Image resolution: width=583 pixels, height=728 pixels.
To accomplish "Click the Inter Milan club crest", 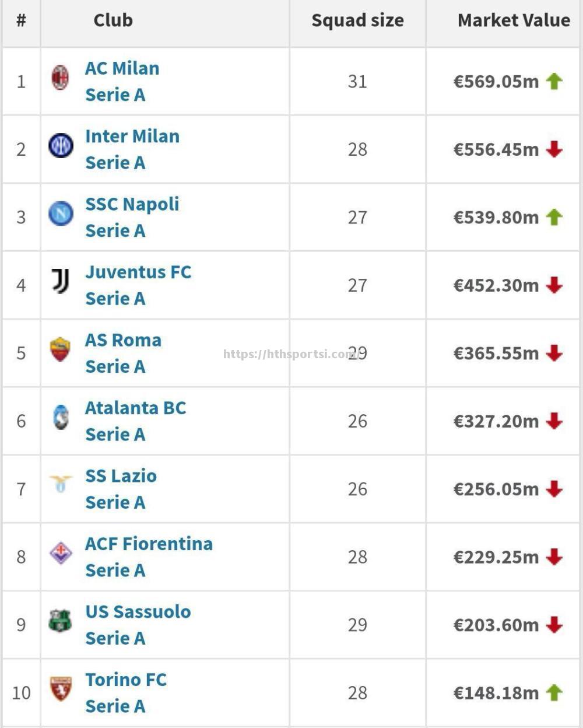I will pos(61,146).
